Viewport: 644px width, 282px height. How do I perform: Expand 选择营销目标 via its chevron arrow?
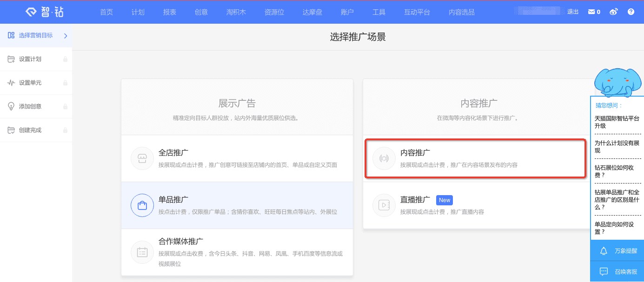tap(66, 35)
